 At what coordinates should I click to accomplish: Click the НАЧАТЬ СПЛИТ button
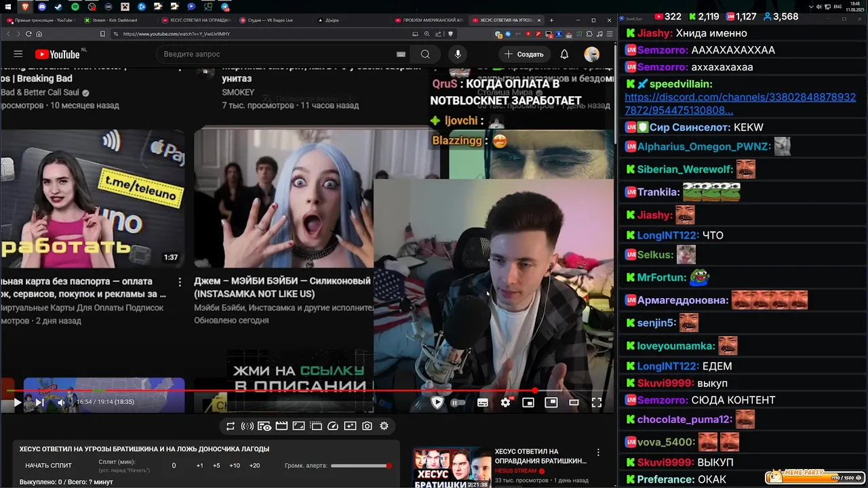(48, 466)
